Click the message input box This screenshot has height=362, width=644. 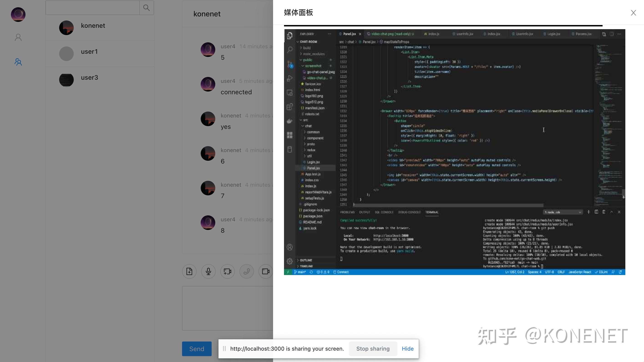[228, 308]
